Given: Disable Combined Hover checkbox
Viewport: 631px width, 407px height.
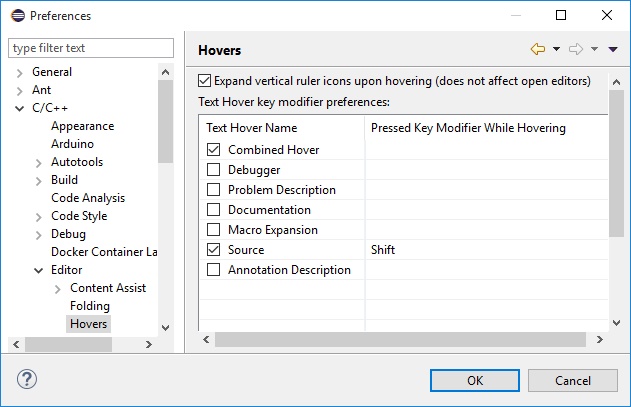Looking at the screenshot, I should 213,150.
